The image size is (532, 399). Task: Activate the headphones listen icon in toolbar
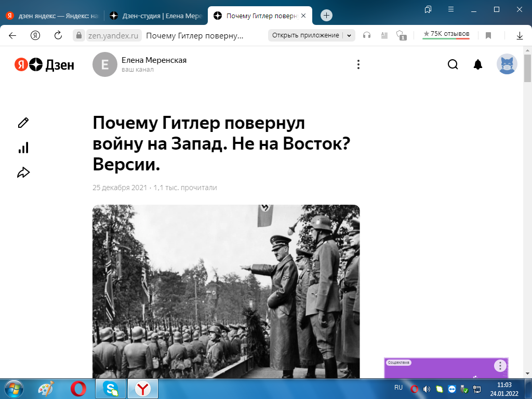pos(367,35)
